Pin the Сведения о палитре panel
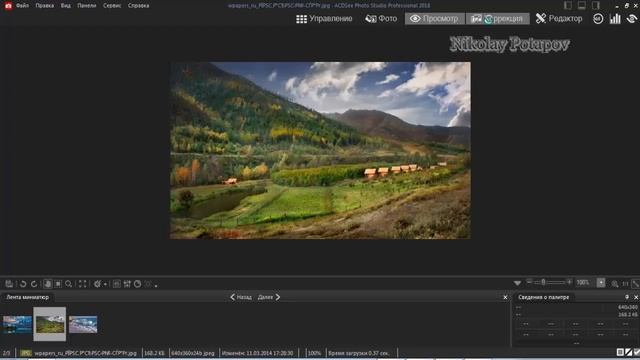Screen dimensions: 640x360 pyautogui.click(x=627, y=297)
